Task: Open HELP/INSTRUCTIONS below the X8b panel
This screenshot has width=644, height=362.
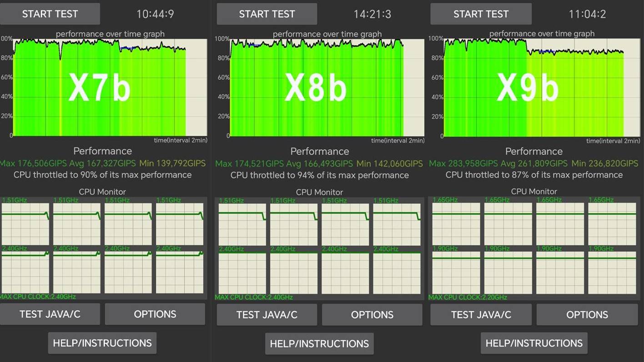Action: click(x=319, y=343)
